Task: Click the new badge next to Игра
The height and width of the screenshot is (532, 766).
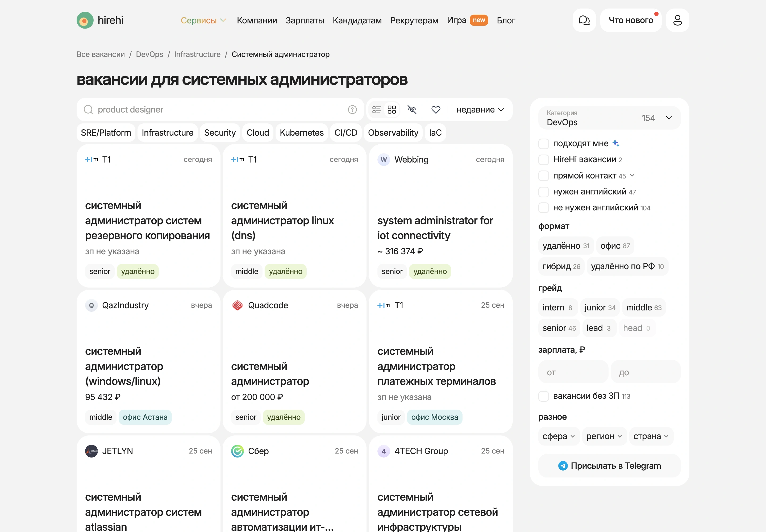Action: click(479, 20)
